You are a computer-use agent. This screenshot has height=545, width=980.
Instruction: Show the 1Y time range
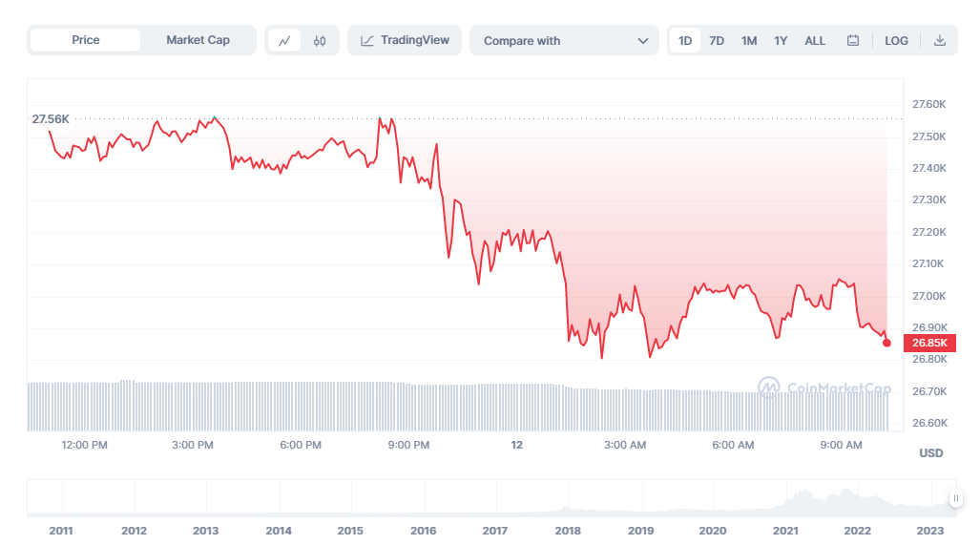click(781, 41)
